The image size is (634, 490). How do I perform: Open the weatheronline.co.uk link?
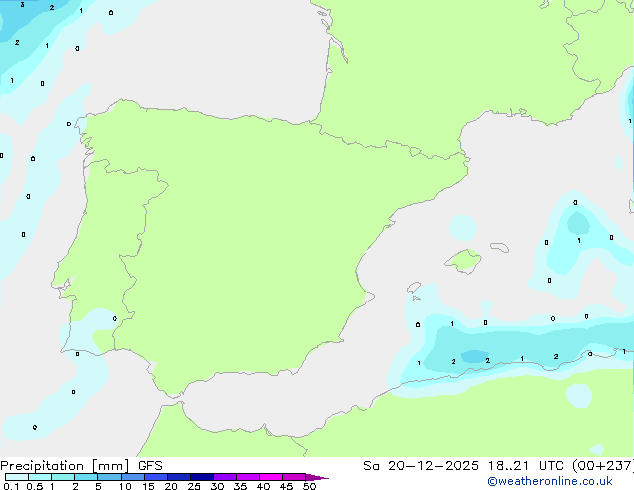(x=550, y=481)
